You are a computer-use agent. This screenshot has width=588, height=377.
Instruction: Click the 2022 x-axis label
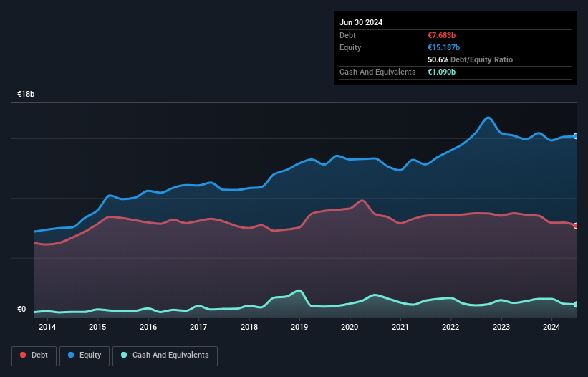(450, 327)
